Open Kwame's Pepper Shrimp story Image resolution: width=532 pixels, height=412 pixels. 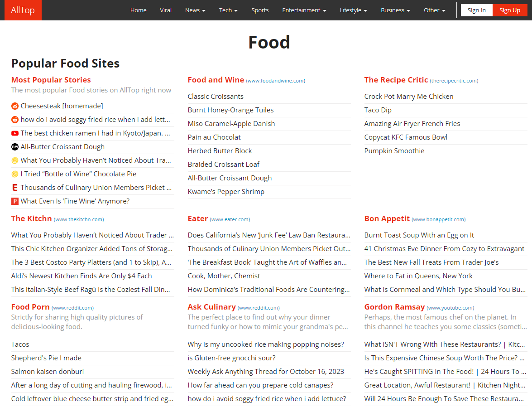(226, 192)
